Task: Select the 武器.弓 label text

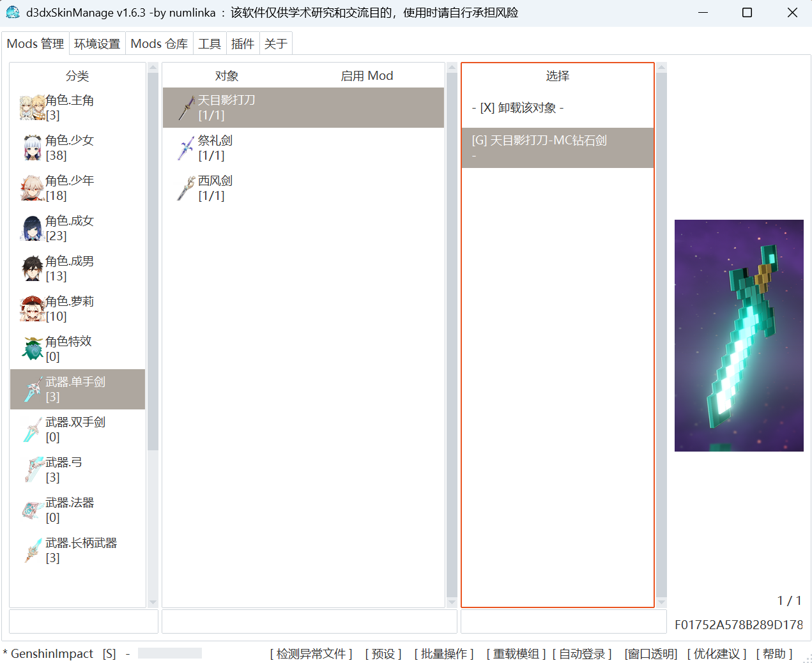Action: point(64,462)
